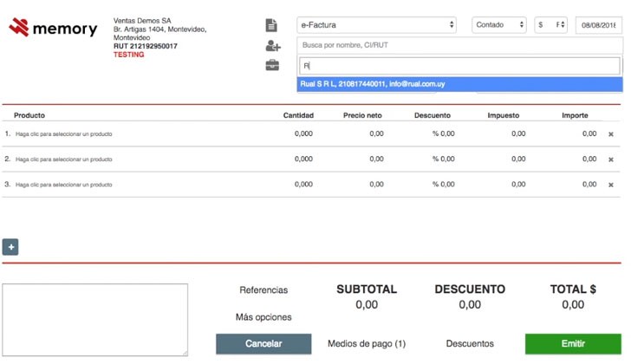Delete product row 2 using X

[x=611, y=159]
